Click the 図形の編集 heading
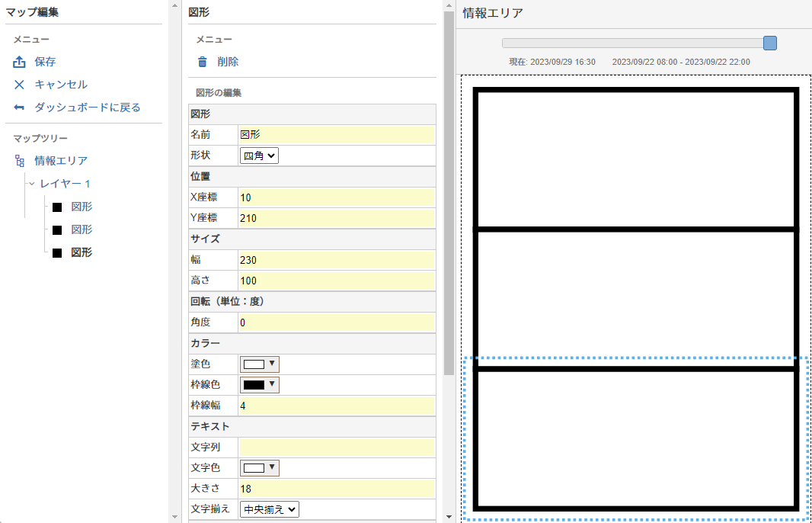Image resolution: width=812 pixels, height=523 pixels. 219,93
